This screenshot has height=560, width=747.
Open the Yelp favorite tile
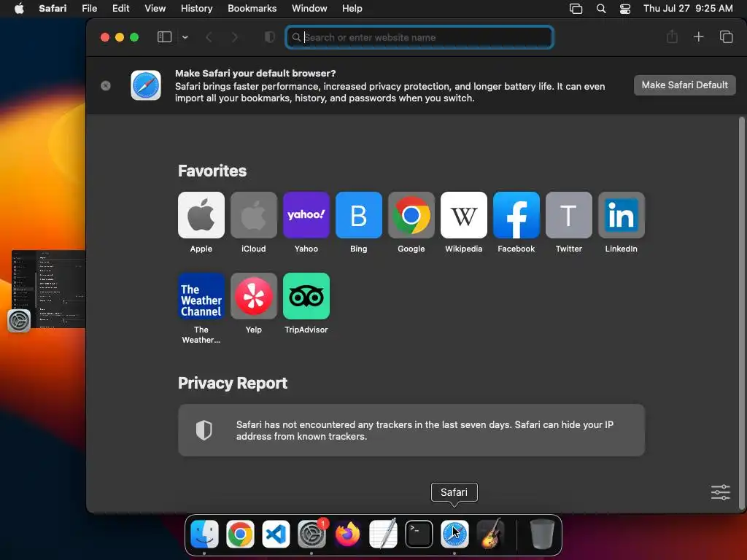pyautogui.click(x=253, y=296)
